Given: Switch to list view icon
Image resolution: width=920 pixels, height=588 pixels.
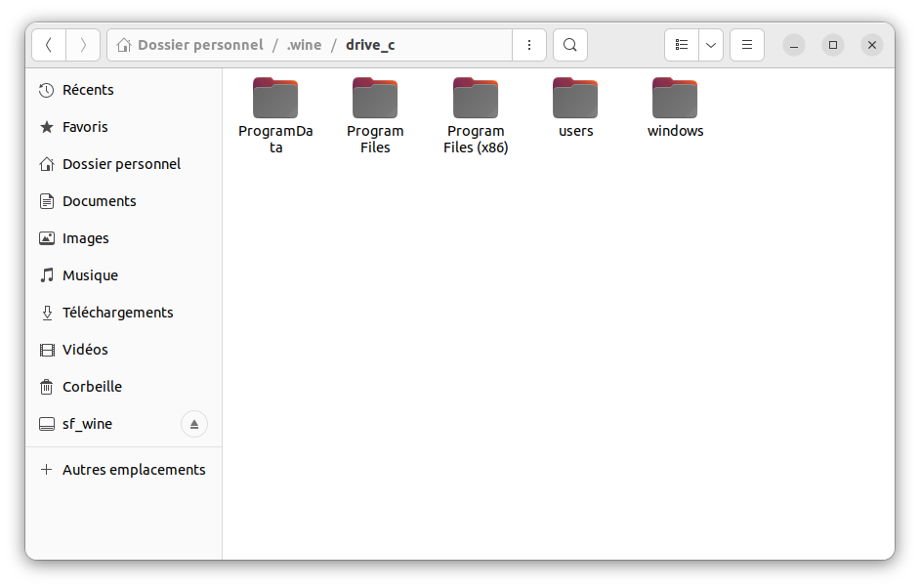Looking at the screenshot, I should click(681, 45).
